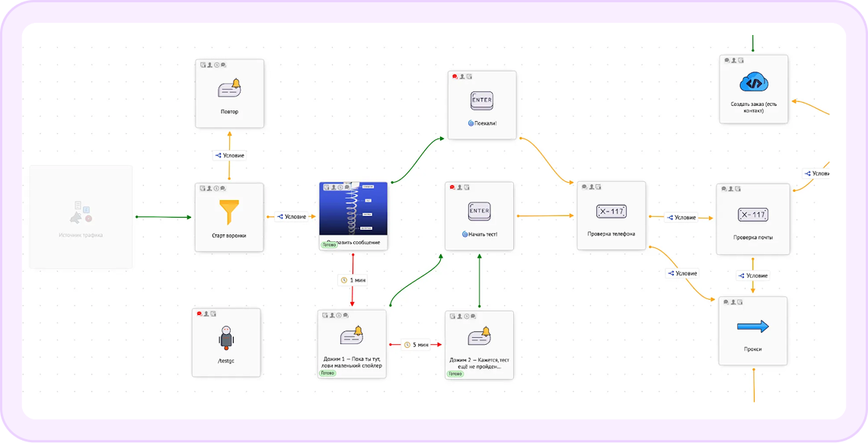This screenshot has width=868, height=443.
Task: Click the funnel icon in Старт воронки
Action: click(x=229, y=212)
